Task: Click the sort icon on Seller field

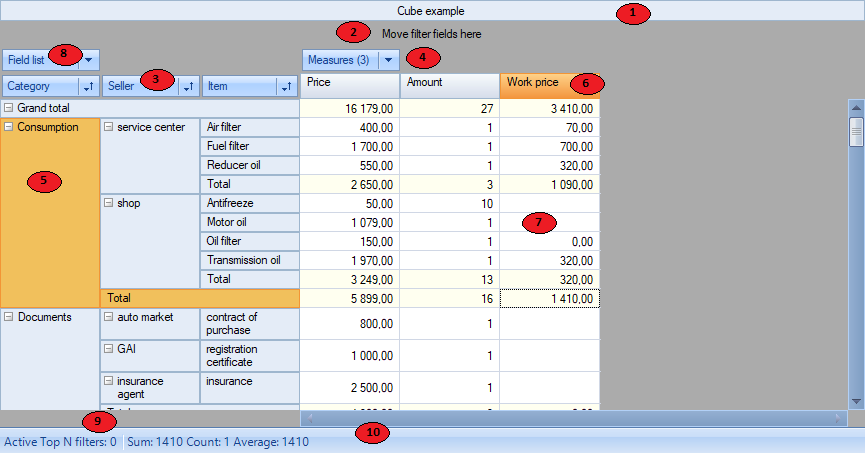Action: tap(189, 87)
